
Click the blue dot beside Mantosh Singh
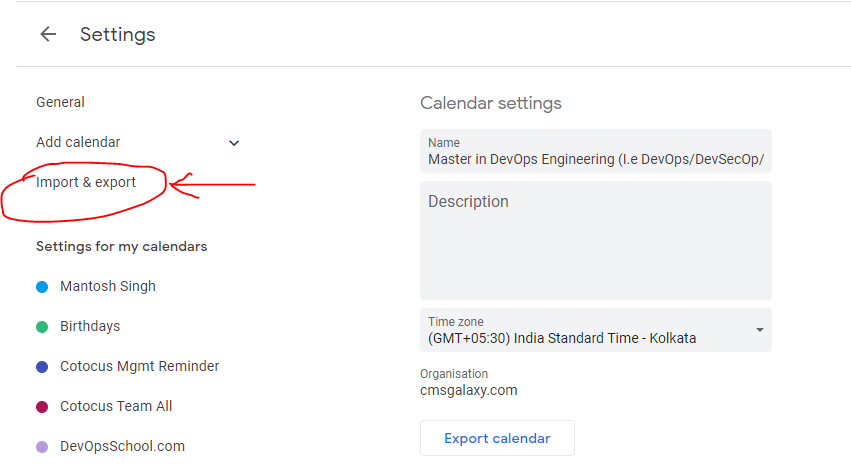tap(42, 287)
